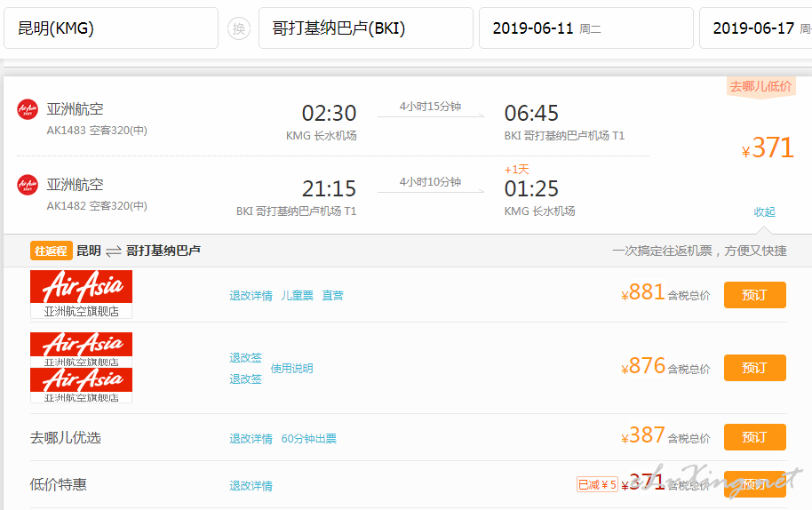Click AirAsia logo on outbound flight AK1483
812x510 pixels.
point(28,109)
